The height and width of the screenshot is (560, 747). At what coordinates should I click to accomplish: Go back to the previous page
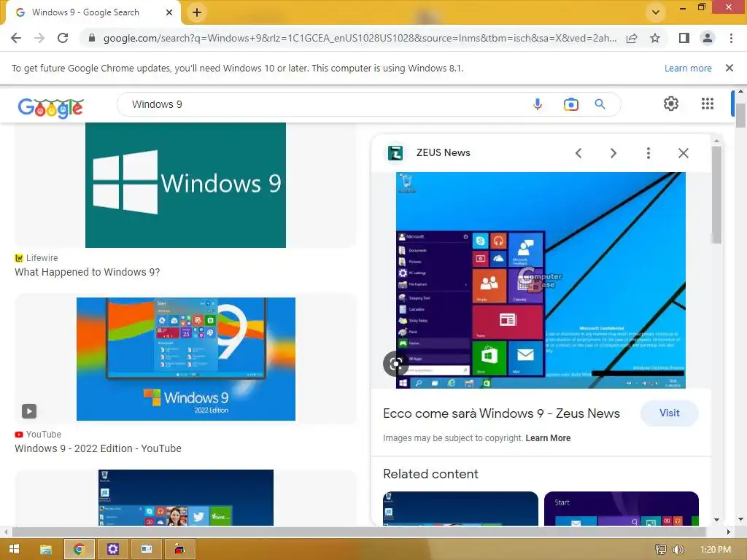coord(16,38)
